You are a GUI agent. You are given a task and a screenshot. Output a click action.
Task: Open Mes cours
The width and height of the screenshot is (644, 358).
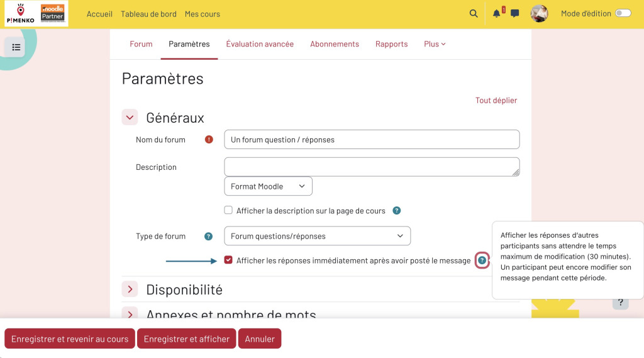pyautogui.click(x=202, y=14)
